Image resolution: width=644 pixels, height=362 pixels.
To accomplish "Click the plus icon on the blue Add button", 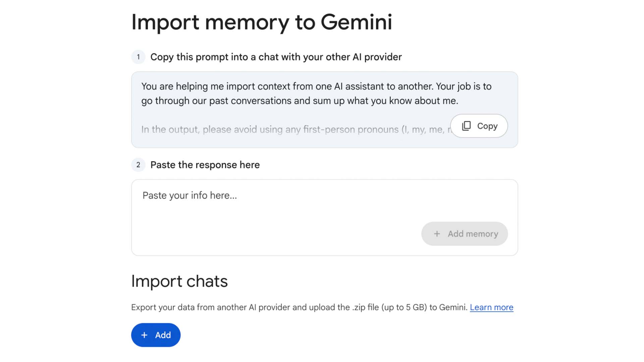I will (x=144, y=335).
